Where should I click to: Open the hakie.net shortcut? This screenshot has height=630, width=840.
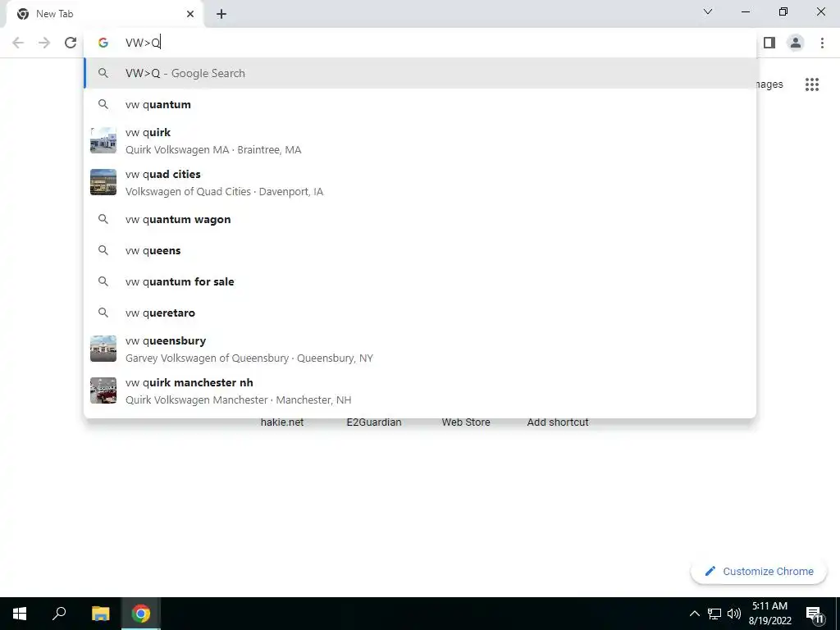pyautogui.click(x=282, y=422)
